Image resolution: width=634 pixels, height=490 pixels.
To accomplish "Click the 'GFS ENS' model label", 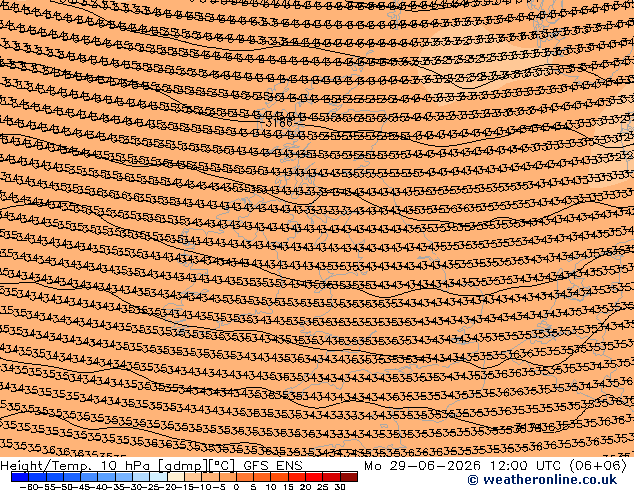I will point(273,465).
